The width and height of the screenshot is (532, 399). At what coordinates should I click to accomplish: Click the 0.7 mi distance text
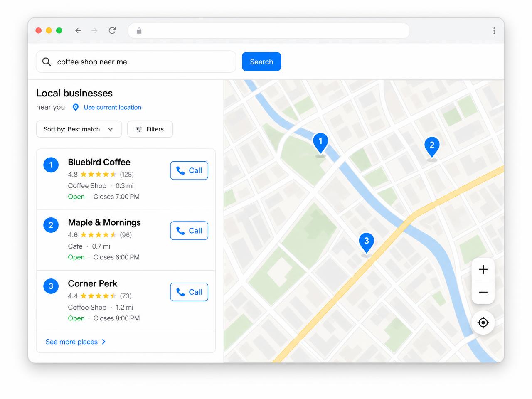(101, 246)
